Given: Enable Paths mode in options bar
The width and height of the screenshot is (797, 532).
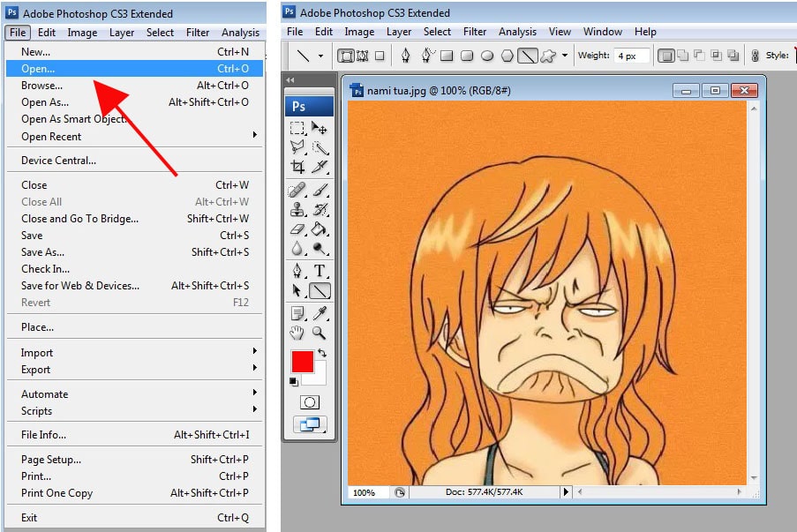Looking at the screenshot, I should pyautogui.click(x=363, y=56).
